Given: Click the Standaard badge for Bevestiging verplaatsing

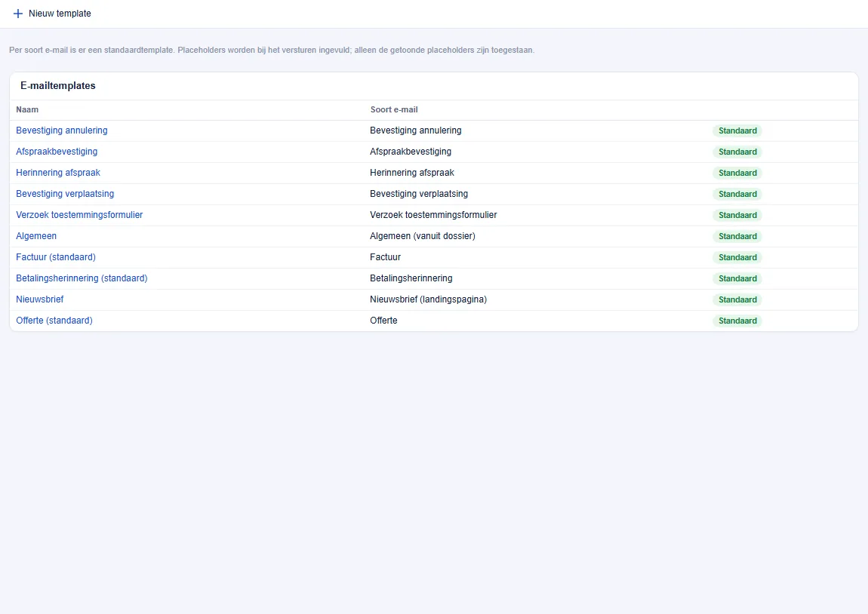Looking at the screenshot, I should (737, 194).
